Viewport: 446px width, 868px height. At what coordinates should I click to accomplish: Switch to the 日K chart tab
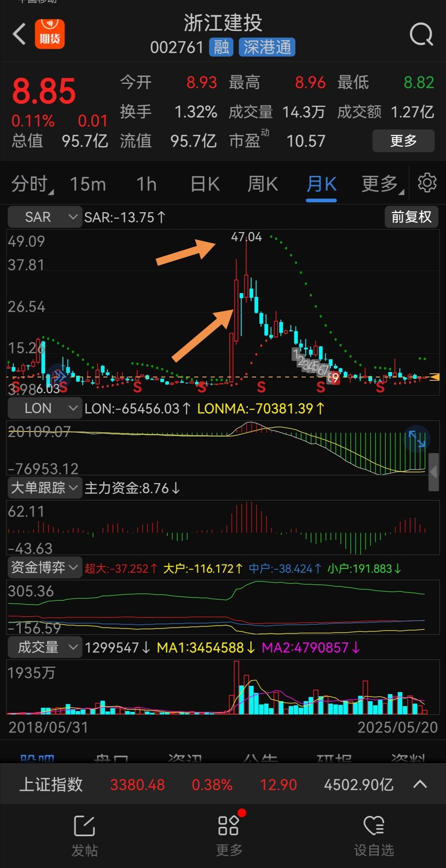(x=205, y=184)
